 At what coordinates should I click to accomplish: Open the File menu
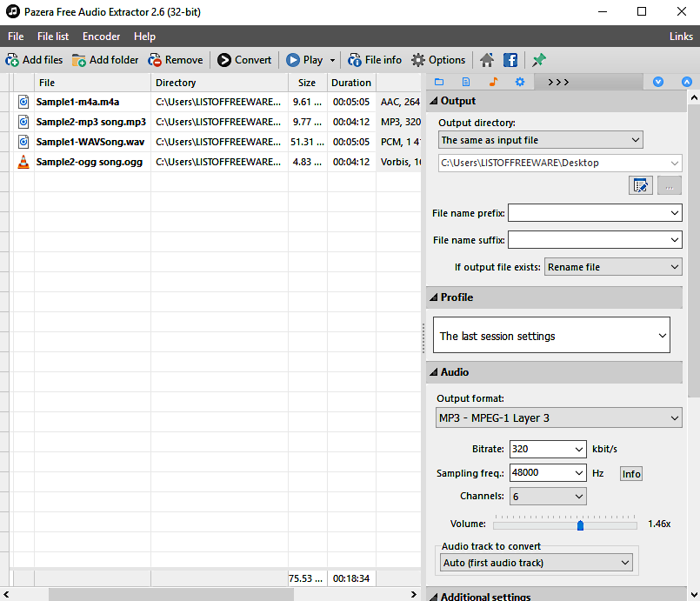(16, 37)
